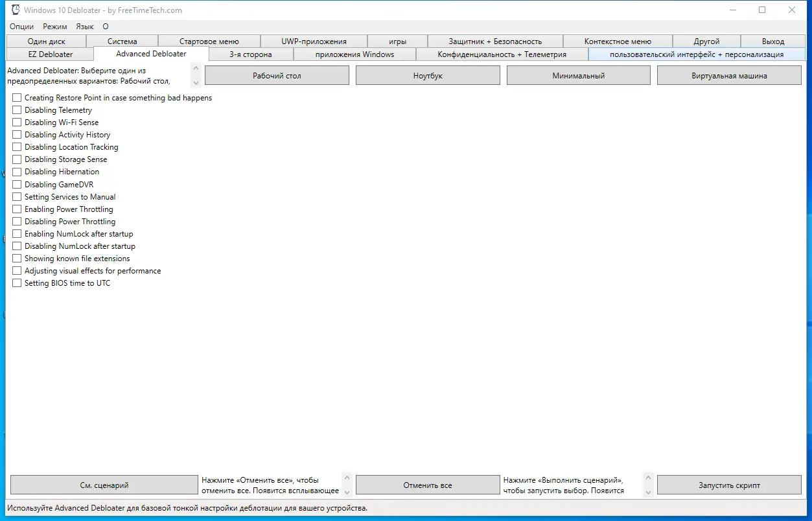Switch to the Один диск tab
The image size is (812, 521).
(x=47, y=41)
